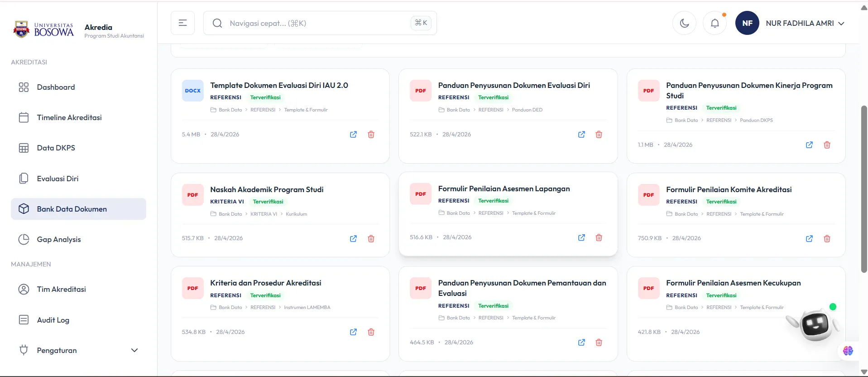This screenshot has width=868, height=377.
Task: Switch to dark mode with the moon icon
Action: click(684, 23)
